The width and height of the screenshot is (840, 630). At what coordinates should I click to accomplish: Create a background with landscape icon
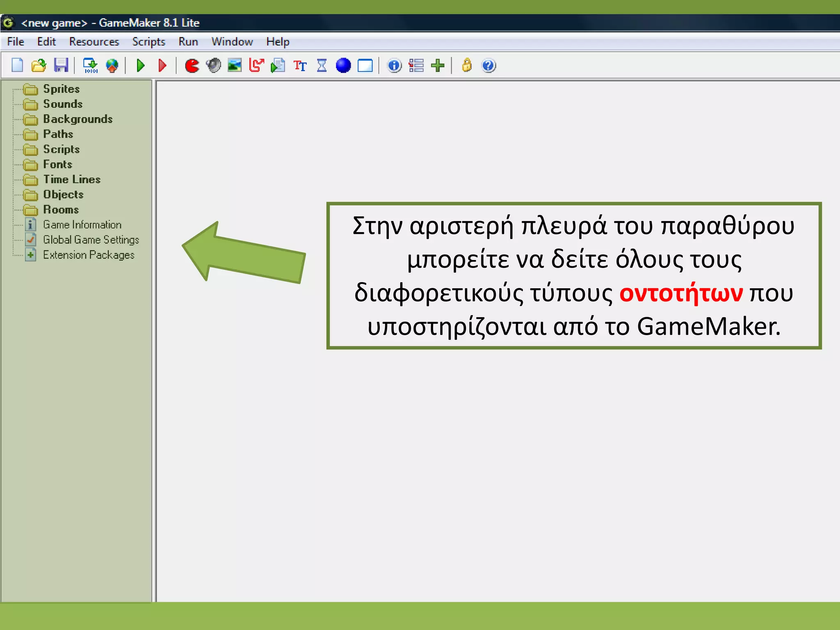click(x=235, y=65)
